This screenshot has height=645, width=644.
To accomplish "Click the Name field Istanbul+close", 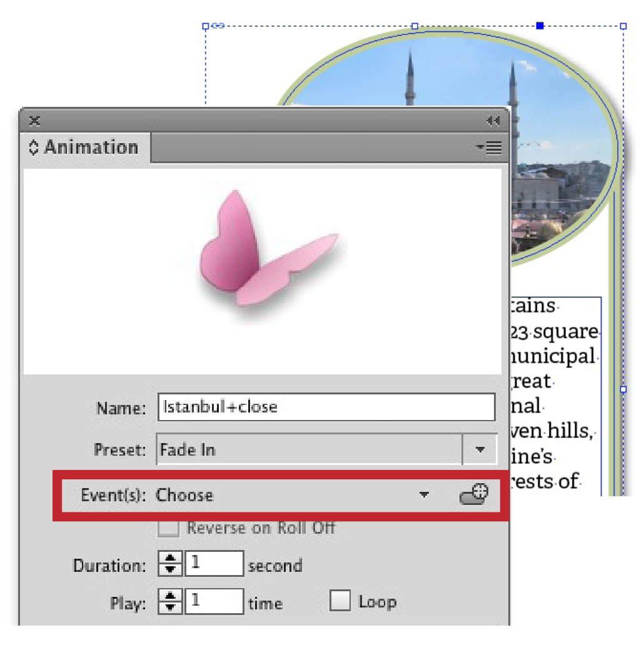I will pos(326,407).
